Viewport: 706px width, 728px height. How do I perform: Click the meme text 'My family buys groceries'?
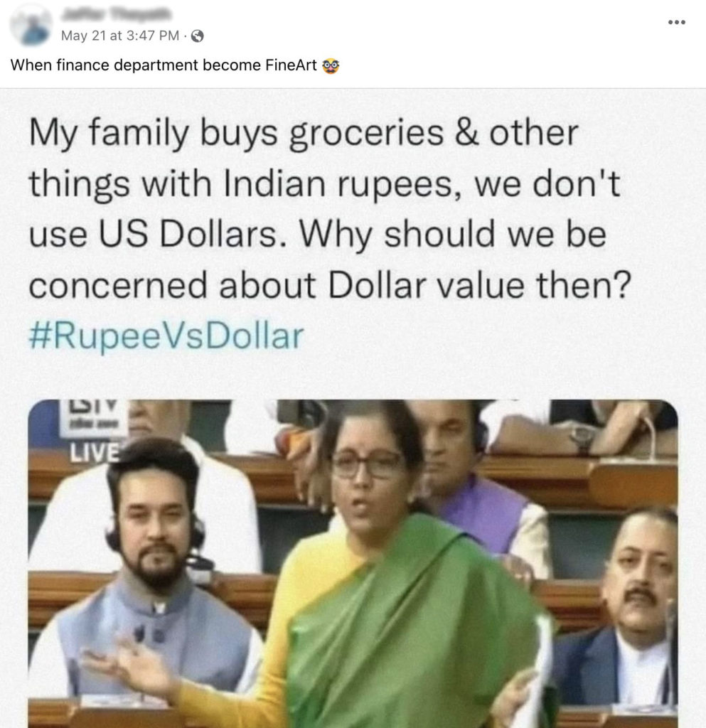(236, 133)
